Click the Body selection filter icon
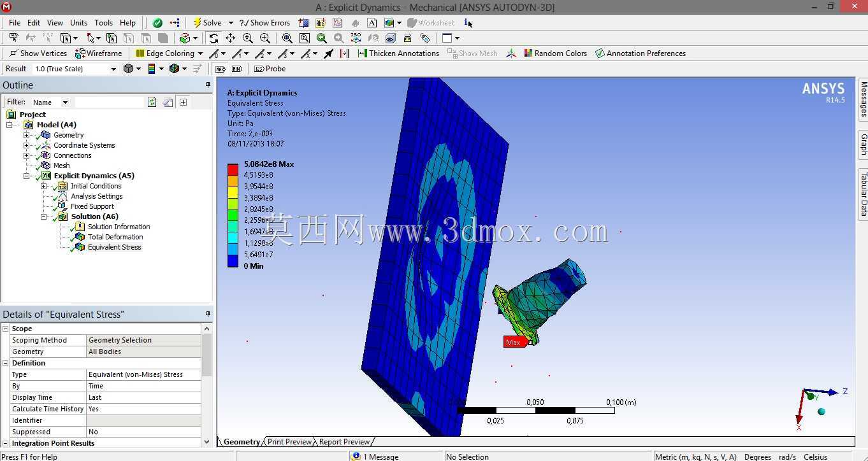The width and height of the screenshot is (868, 461). [163, 38]
